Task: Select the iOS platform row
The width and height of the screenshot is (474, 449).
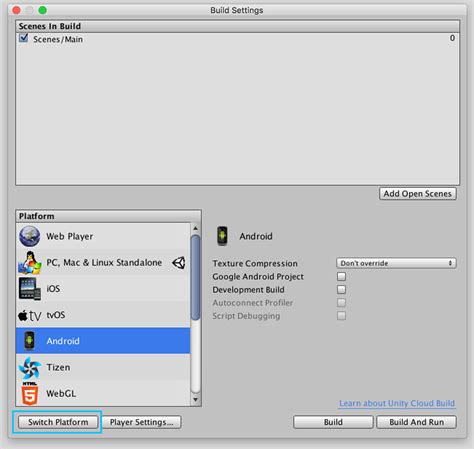Action: tap(103, 289)
